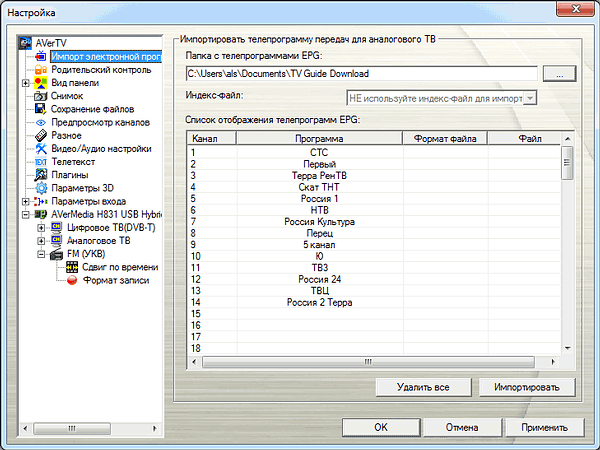Screen dimensions: 600x450
Task: Expand the Аналоговое ТВ node
Action: (x=41, y=241)
